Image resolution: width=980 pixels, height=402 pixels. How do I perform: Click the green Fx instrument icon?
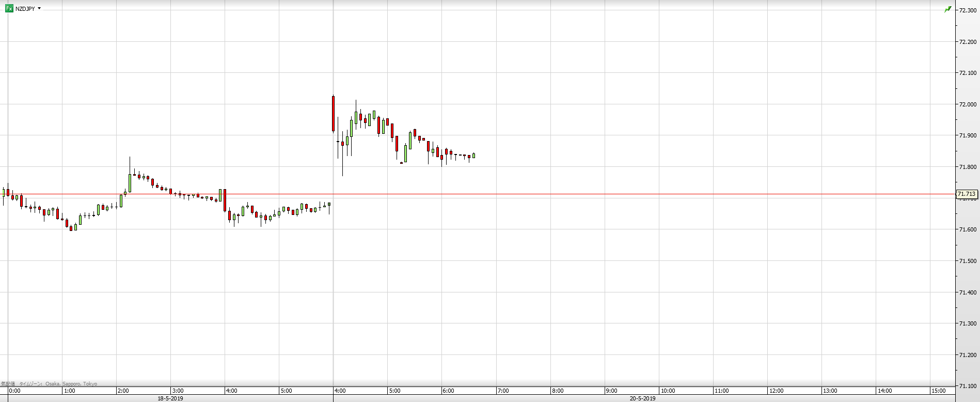point(9,9)
